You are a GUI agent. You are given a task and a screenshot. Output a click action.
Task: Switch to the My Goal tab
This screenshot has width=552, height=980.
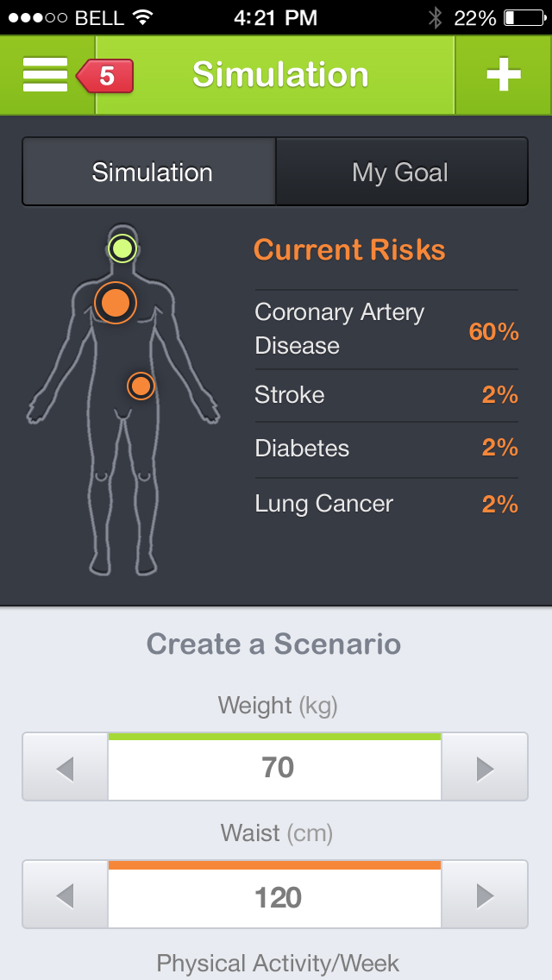click(400, 173)
